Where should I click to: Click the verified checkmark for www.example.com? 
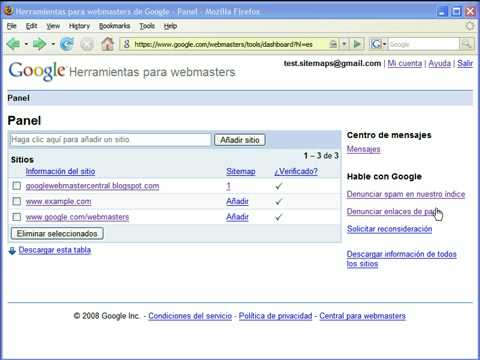tap(279, 202)
